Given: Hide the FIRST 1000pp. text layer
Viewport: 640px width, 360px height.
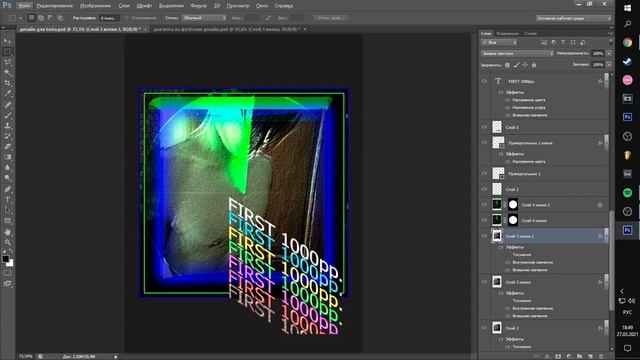Looking at the screenshot, I should pyautogui.click(x=484, y=81).
